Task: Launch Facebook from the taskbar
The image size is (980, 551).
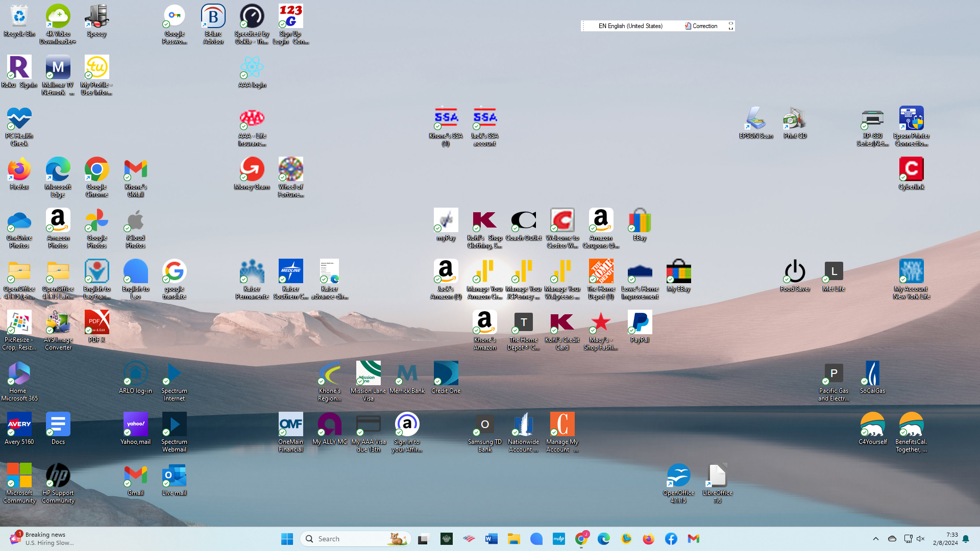Action: 671,538
